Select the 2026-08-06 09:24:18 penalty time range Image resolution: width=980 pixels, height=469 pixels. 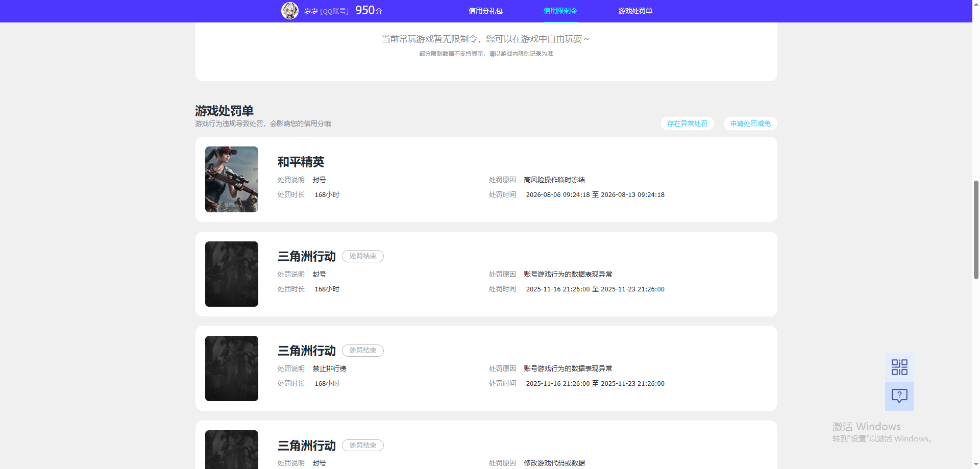click(595, 194)
